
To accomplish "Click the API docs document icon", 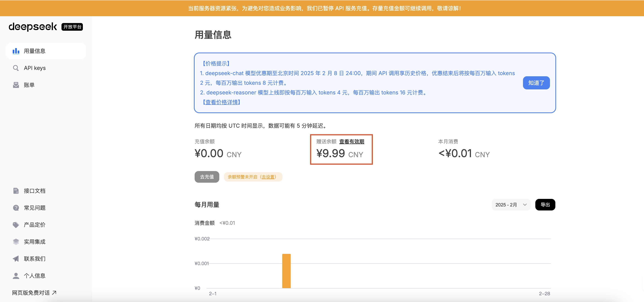I will point(16,191).
